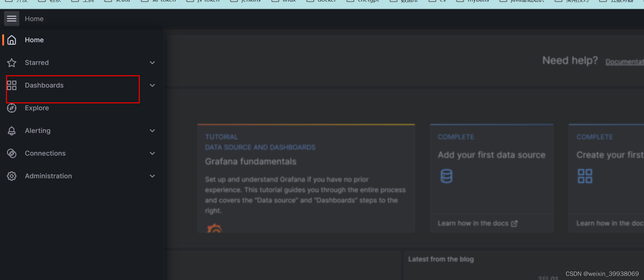Click the database icon on data source card
644x280 pixels.
tap(446, 176)
